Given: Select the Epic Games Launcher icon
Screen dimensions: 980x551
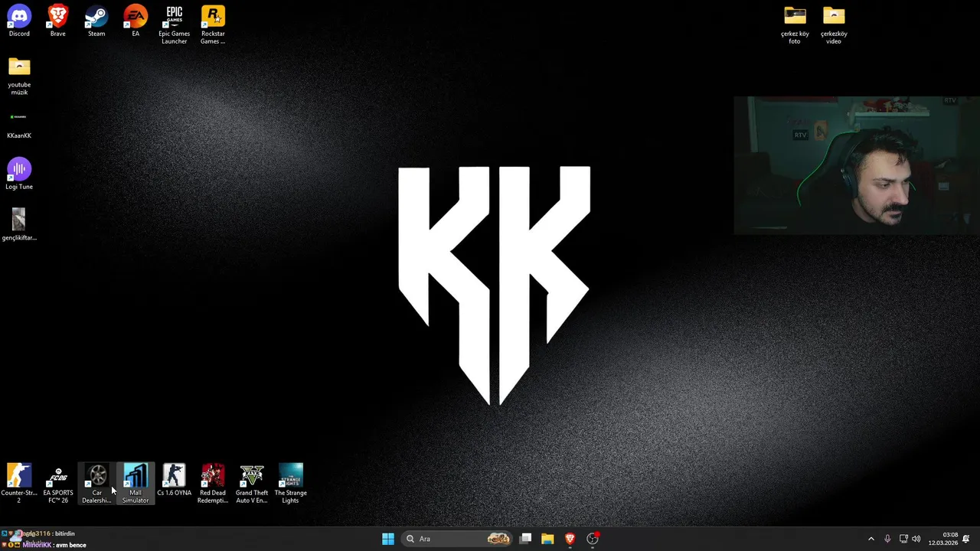Looking at the screenshot, I should click(x=174, y=24).
